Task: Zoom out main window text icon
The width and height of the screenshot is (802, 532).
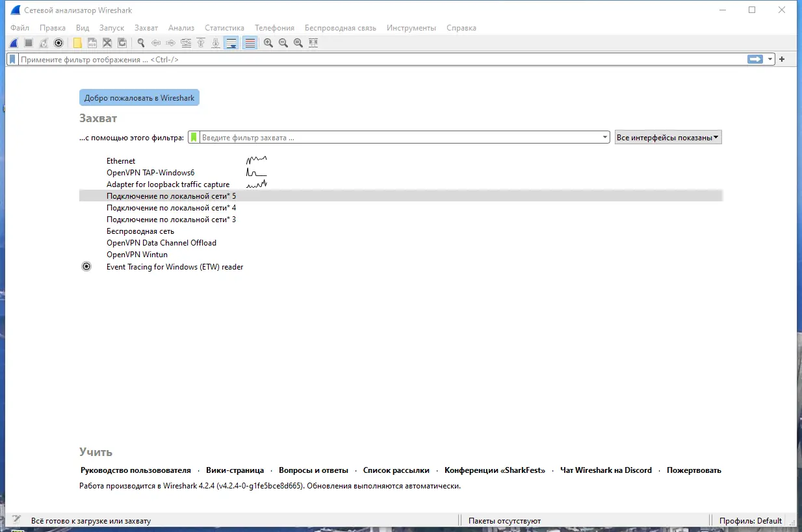Action: click(283, 43)
